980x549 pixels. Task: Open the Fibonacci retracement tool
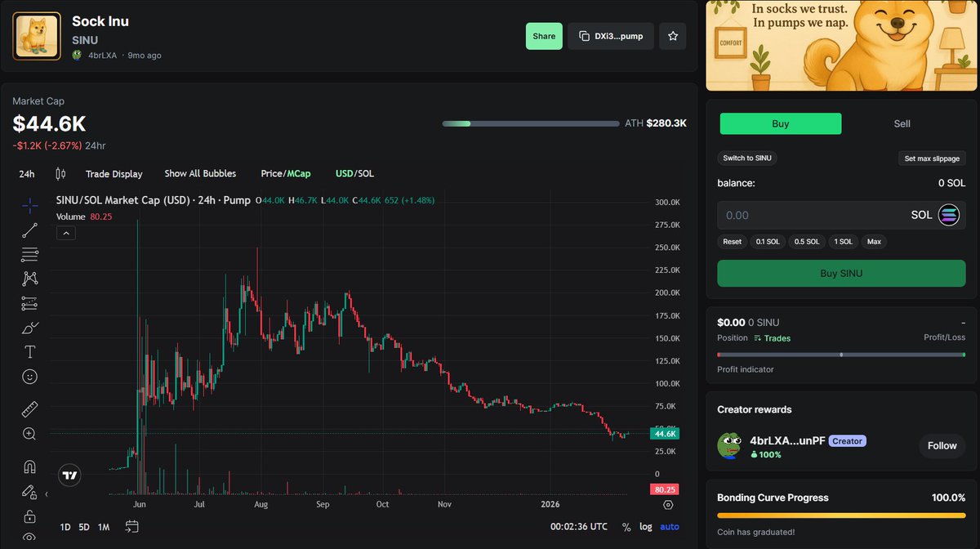30,254
